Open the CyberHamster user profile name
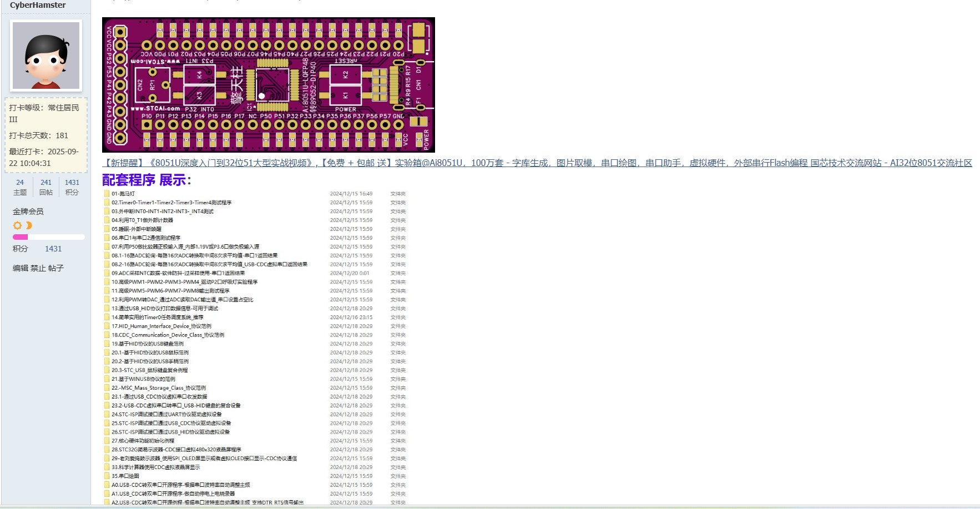This screenshot has height=509, width=980. [38, 5]
